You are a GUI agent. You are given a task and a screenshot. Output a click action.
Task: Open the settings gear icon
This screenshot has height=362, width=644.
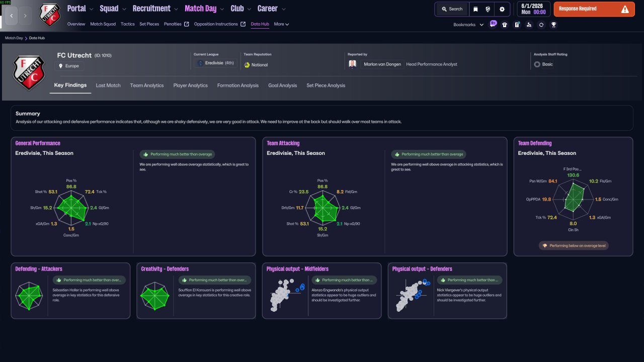[502, 9]
